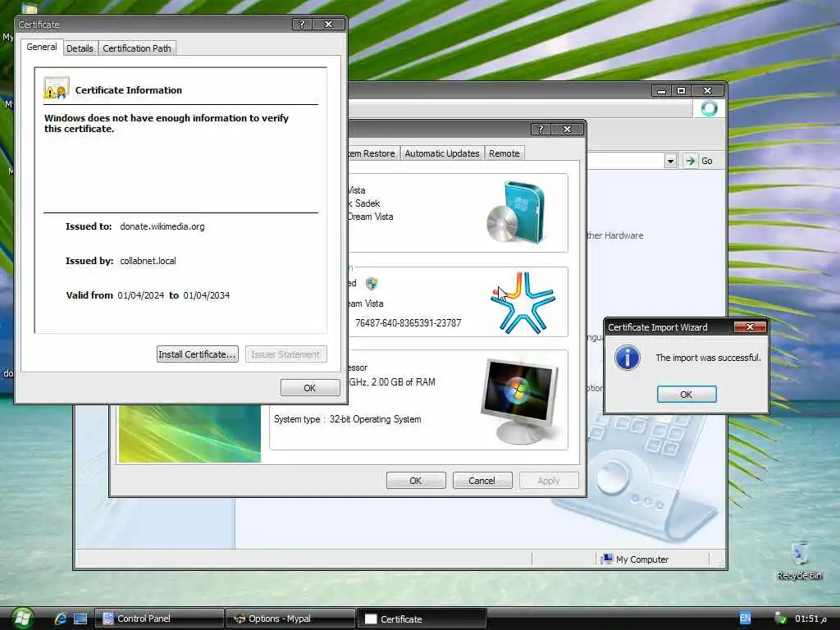Click the issuer name collabnet.local
Viewport: 840px width, 630px height.
click(148, 261)
